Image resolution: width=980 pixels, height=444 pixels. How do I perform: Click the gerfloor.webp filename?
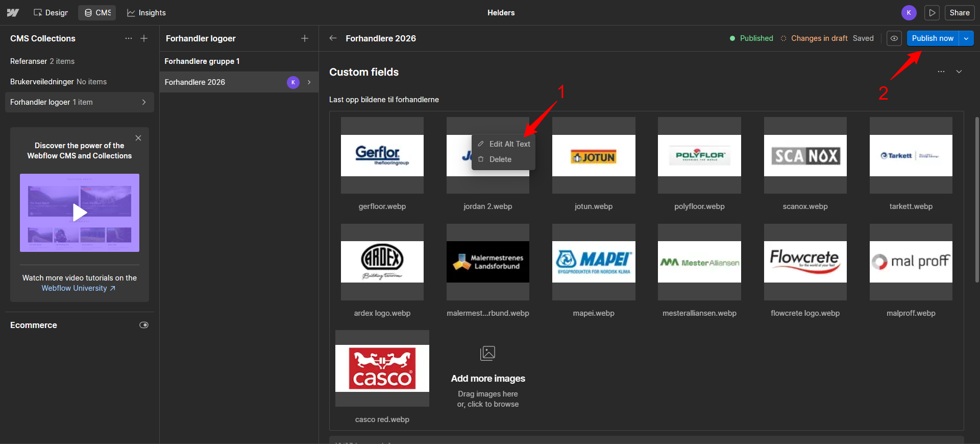click(x=382, y=206)
